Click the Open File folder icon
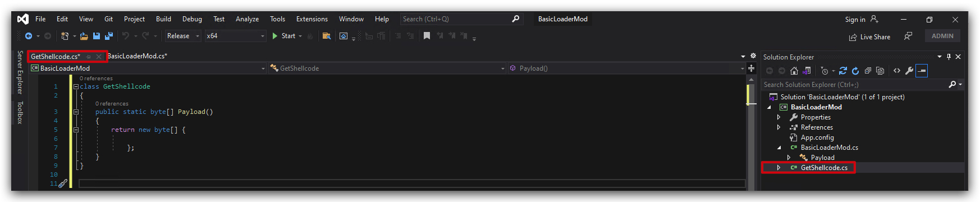This screenshot has height=202, width=980. pyautogui.click(x=84, y=36)
